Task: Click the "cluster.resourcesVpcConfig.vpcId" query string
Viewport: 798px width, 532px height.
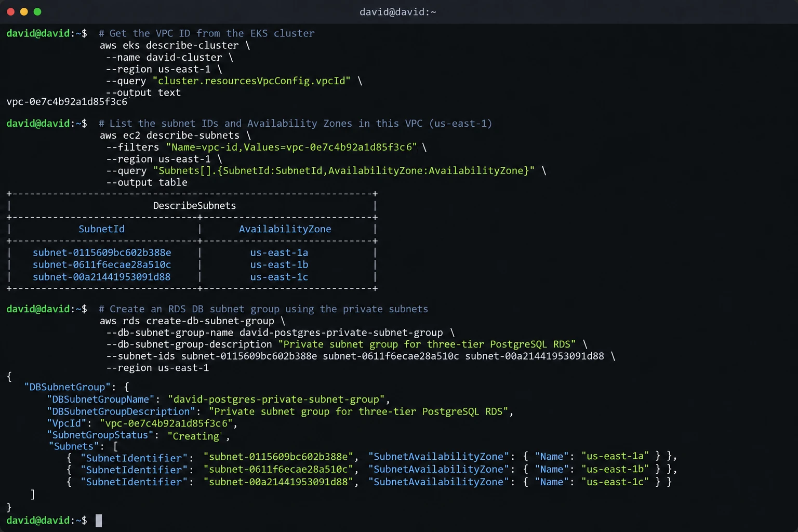Action: tap(251, 81)
